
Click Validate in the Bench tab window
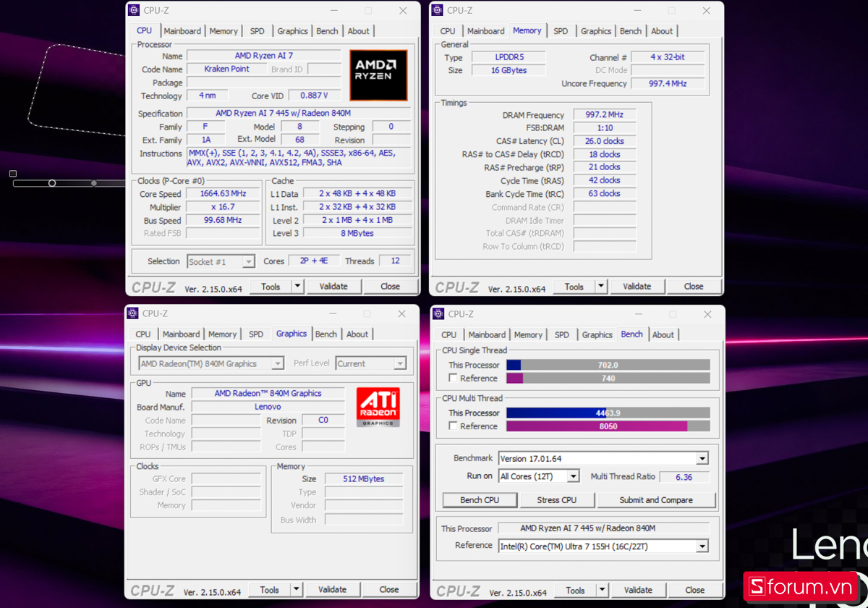coord(638,591)
